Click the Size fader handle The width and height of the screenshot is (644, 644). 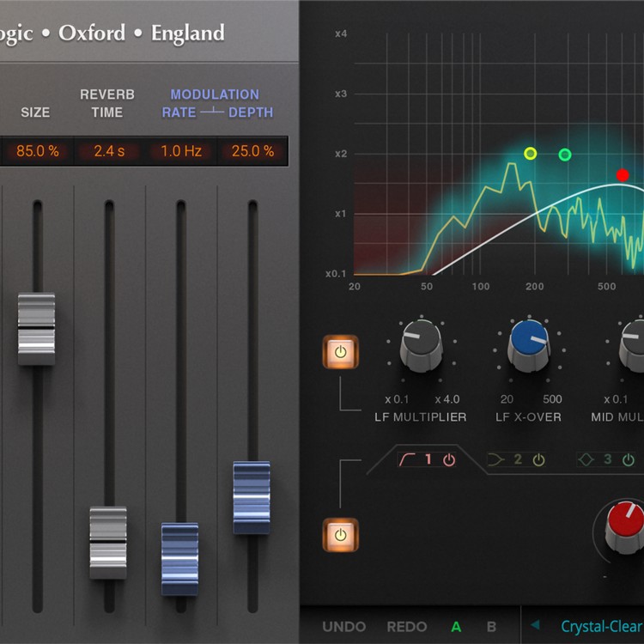tap(37, 329)
